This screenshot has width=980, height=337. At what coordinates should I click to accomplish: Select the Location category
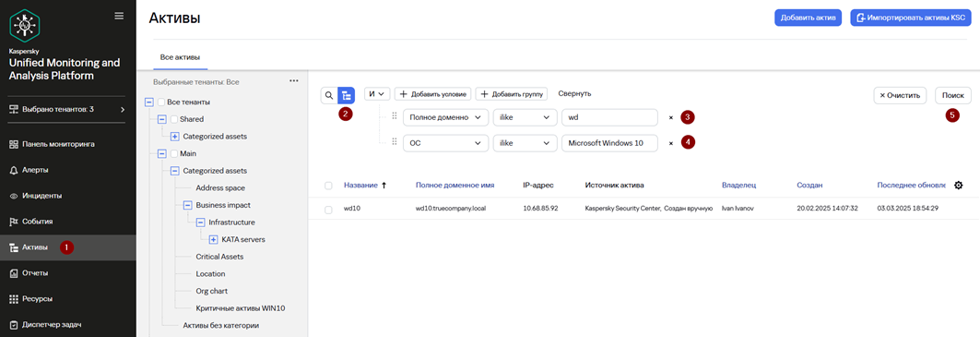[x=210, y=273]
